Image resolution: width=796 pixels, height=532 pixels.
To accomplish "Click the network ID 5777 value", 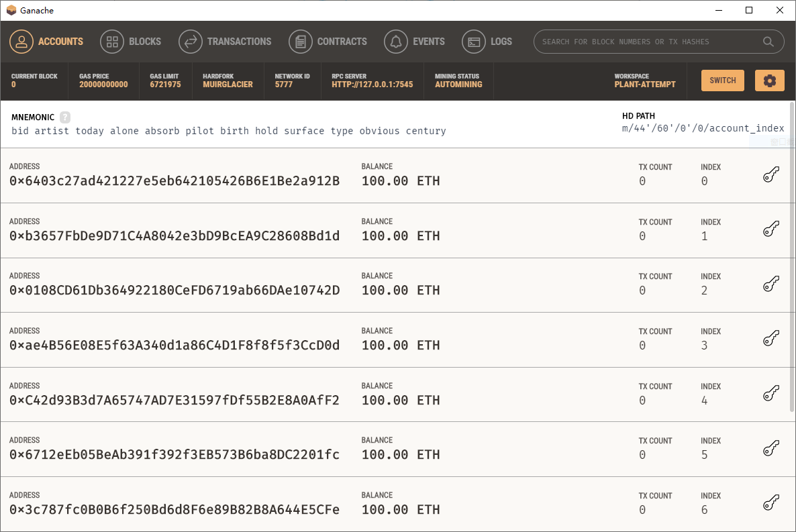I will 284,85.
